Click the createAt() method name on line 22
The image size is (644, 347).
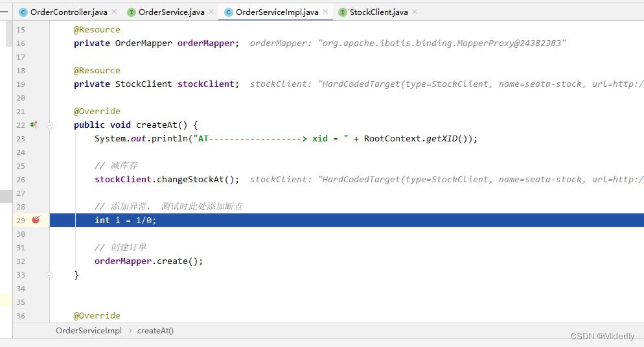click(161, 125)
